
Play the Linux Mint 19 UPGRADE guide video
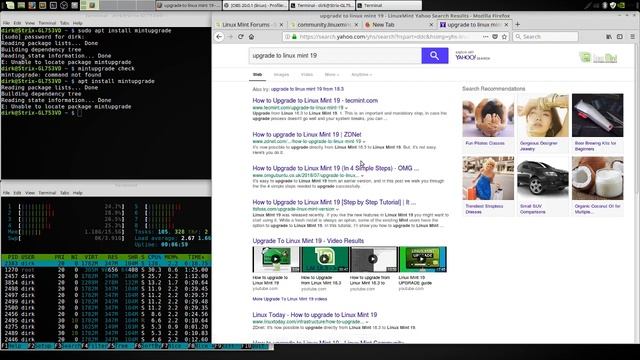coord(422,259)
